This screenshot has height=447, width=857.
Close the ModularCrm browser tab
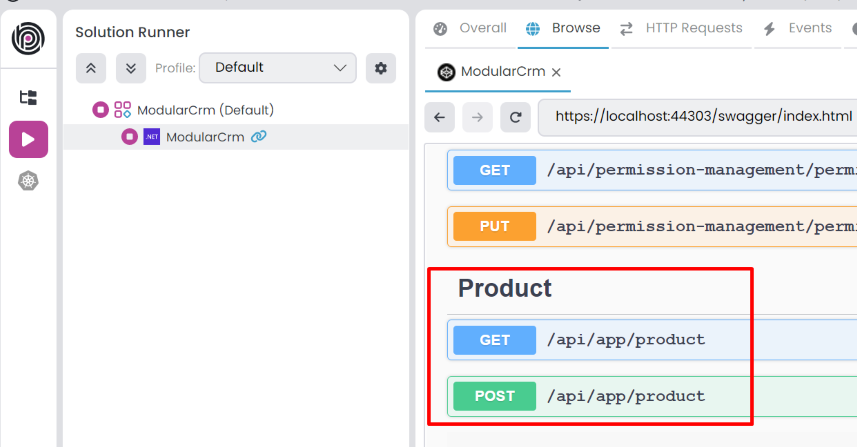point(556,72)
